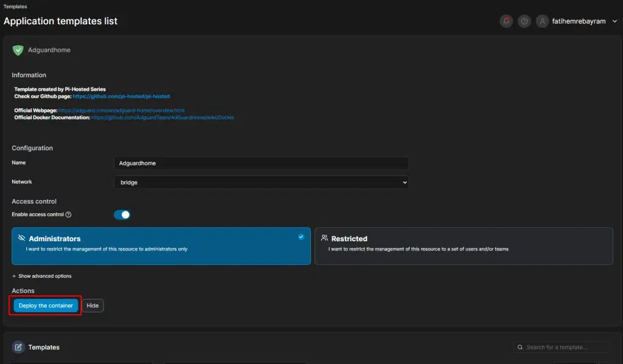Open the Official Docker Documentation link
Viewport: 623px width, 364px height.
(x=162, y=117)
